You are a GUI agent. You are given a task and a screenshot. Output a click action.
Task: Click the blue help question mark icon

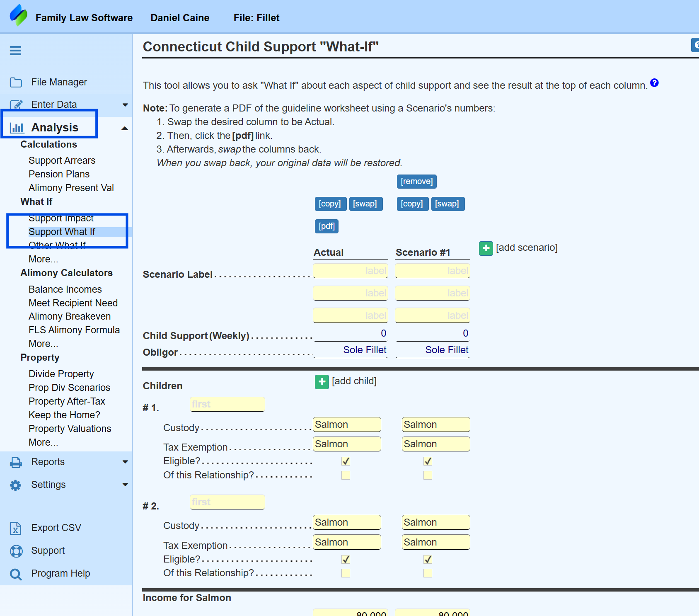click(x=654, y=82)
